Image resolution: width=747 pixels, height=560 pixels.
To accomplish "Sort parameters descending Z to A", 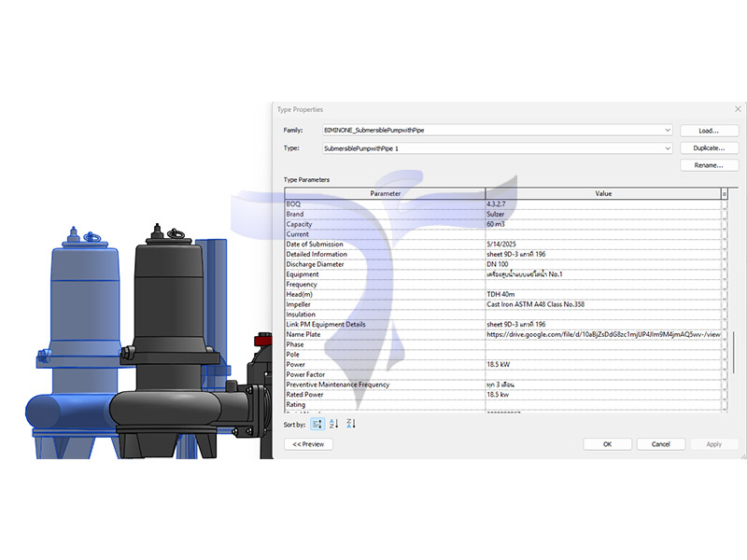I will [x=351, y=424].
